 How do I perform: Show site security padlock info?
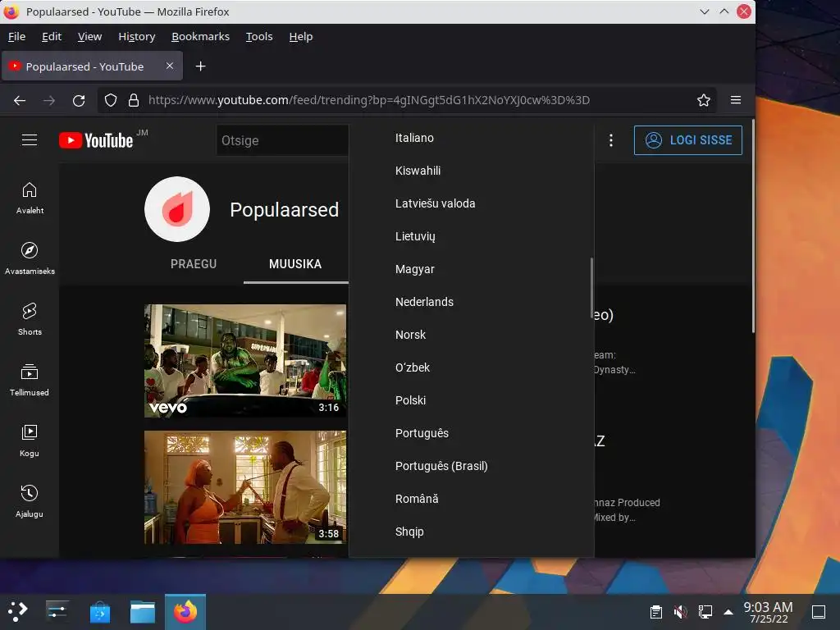[x=134, y=100]
